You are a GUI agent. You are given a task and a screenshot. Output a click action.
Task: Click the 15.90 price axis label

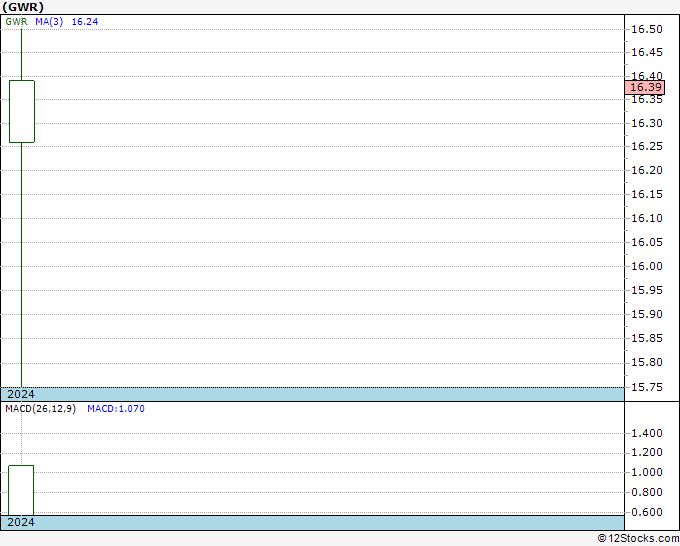tap(647, 314)
